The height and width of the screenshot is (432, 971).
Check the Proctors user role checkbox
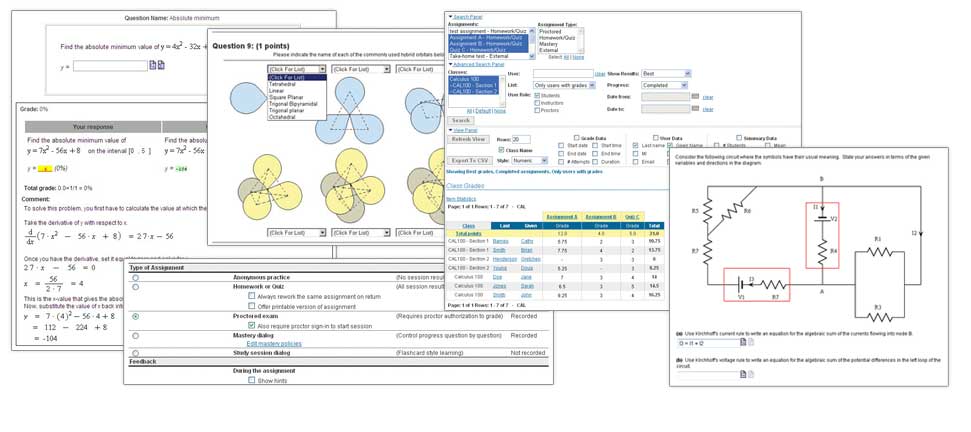(x=536, y=111)
